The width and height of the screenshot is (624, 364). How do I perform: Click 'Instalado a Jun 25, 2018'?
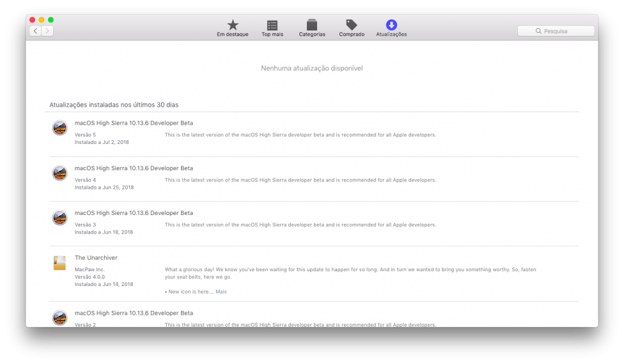point(104,188)
